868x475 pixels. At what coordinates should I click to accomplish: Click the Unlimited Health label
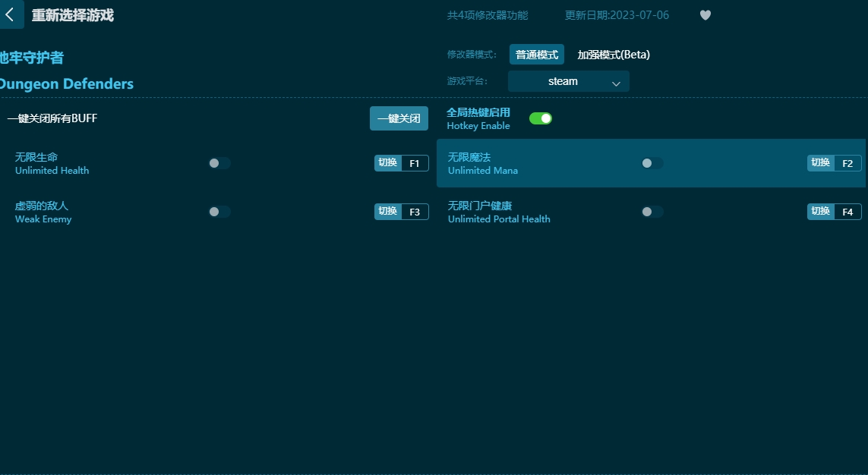[x=52, y=170]
